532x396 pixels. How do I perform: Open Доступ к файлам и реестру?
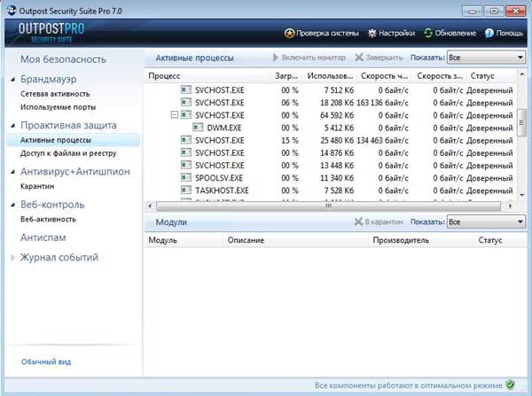point(68,153)
